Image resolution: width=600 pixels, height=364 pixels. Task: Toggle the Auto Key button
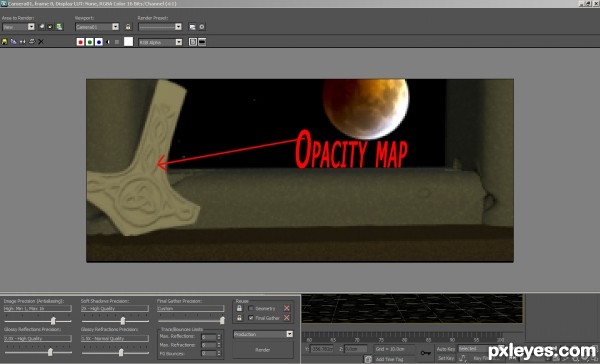click(446, 349)
